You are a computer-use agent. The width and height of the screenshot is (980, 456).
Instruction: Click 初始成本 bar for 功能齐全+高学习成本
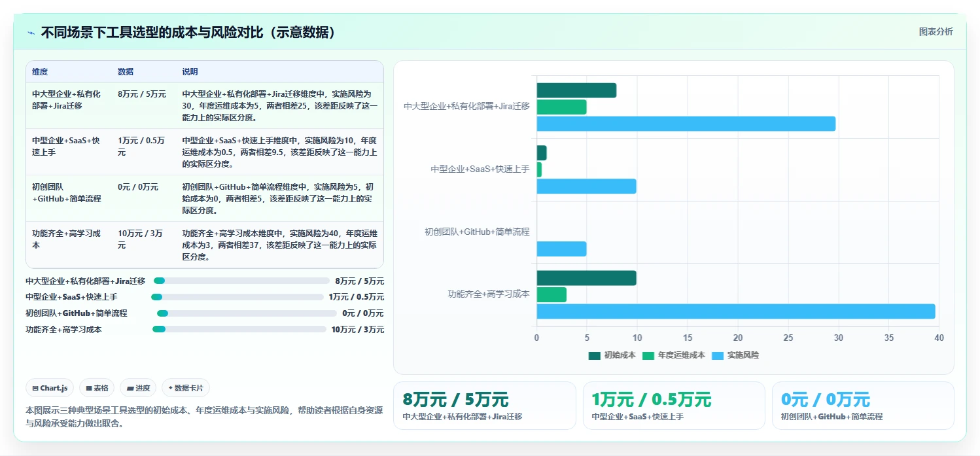pyautogui.click(x=586, y=278)
